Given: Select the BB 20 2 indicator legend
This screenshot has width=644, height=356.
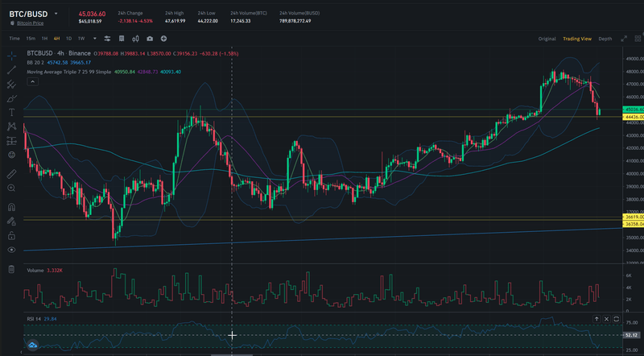Looking at the screenshot, I should pyautogui.click(x=35, y=63).
